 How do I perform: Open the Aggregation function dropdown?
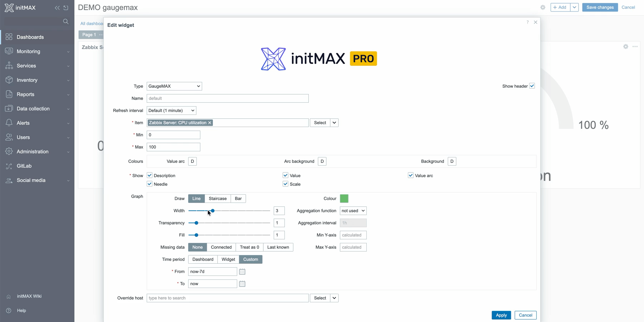tap(353, 211)
